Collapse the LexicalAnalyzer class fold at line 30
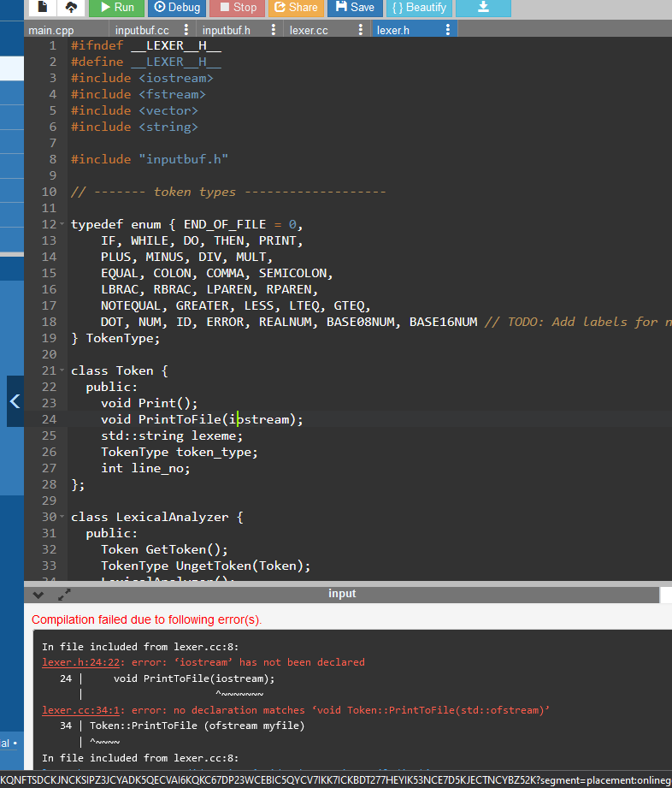 (62, 516)
